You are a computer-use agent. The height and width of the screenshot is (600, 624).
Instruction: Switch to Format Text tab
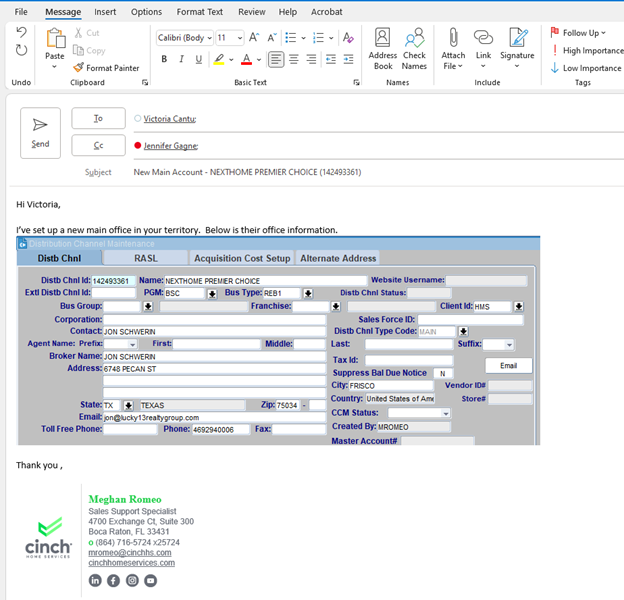(x=200, y=12)
